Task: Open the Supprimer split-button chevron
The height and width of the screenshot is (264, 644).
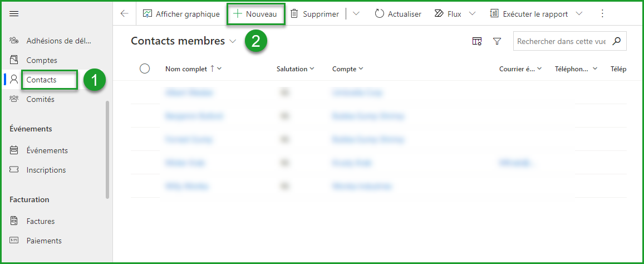Action: tap(356, 14)
